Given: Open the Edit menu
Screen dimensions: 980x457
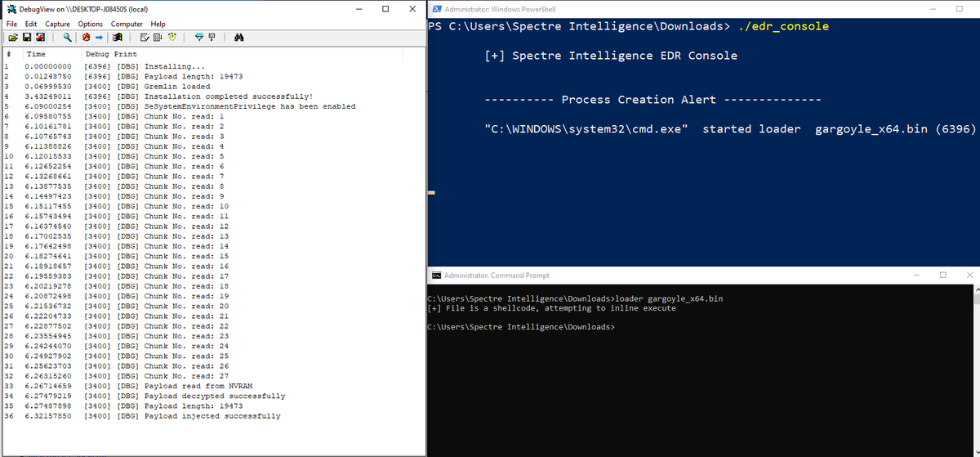Looking at the screenshot, I should 30,24.
